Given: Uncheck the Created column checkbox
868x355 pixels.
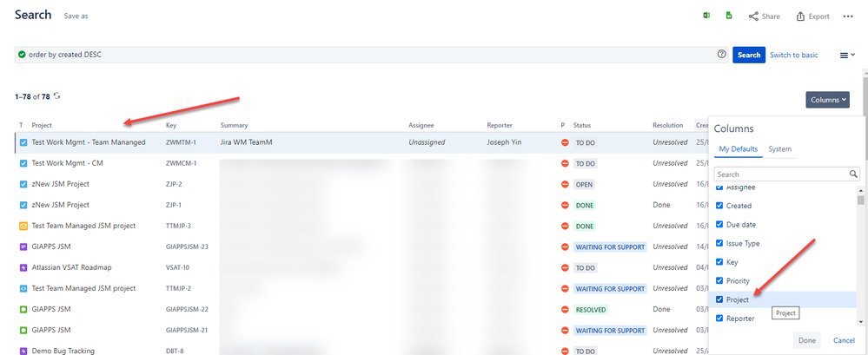Looking at the screenshot, I should pos(719,206).
